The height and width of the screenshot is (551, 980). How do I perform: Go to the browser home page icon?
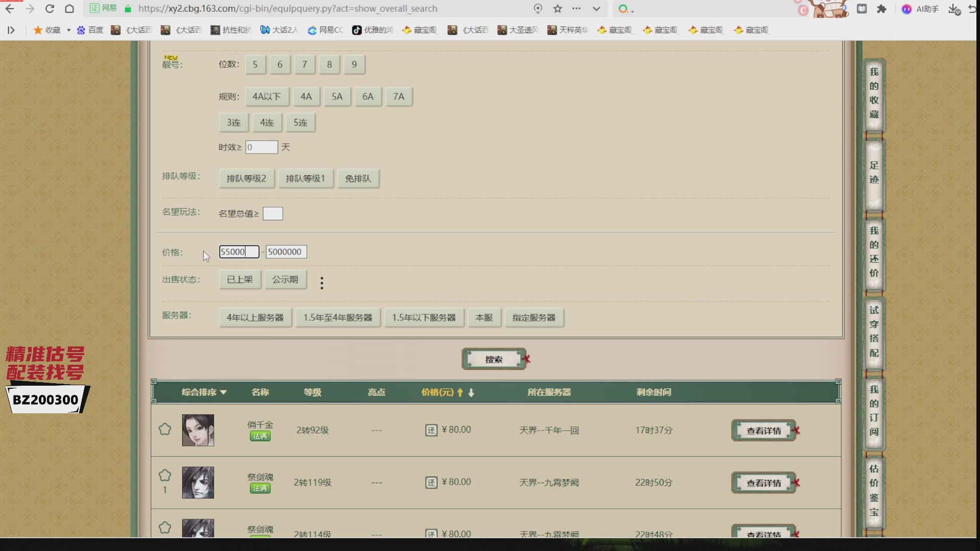pyautogui.click(x=69, y=9)
